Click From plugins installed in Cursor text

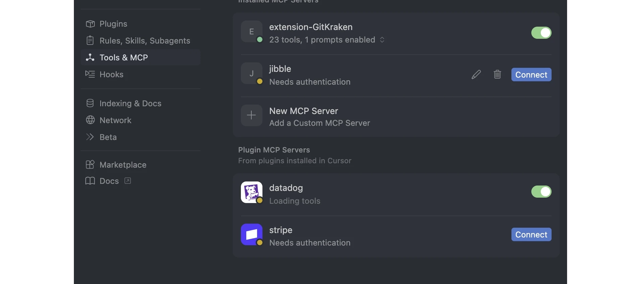pyautogui.click(x=295, y=161)
